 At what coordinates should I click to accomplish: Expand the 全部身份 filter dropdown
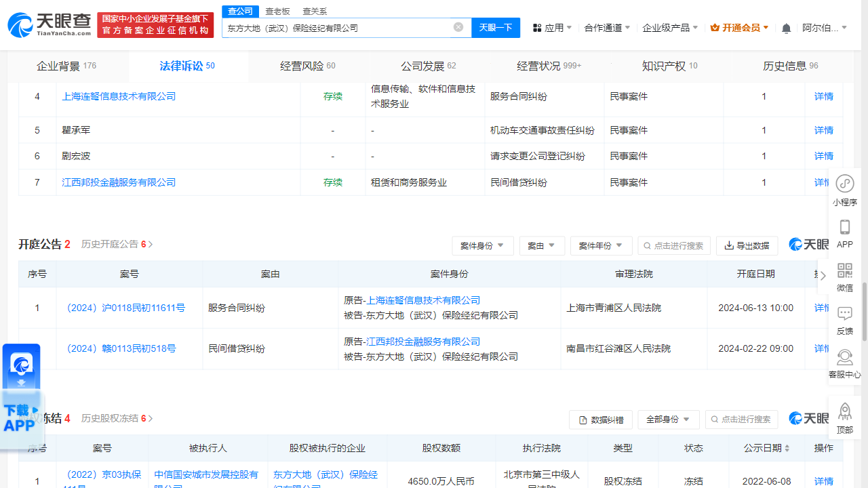669,420
